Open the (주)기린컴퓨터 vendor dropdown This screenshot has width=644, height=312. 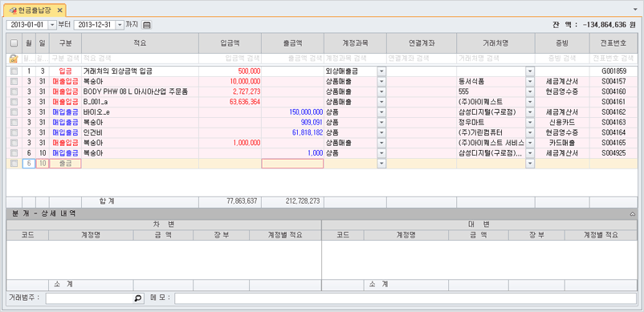tap(530, 132)
